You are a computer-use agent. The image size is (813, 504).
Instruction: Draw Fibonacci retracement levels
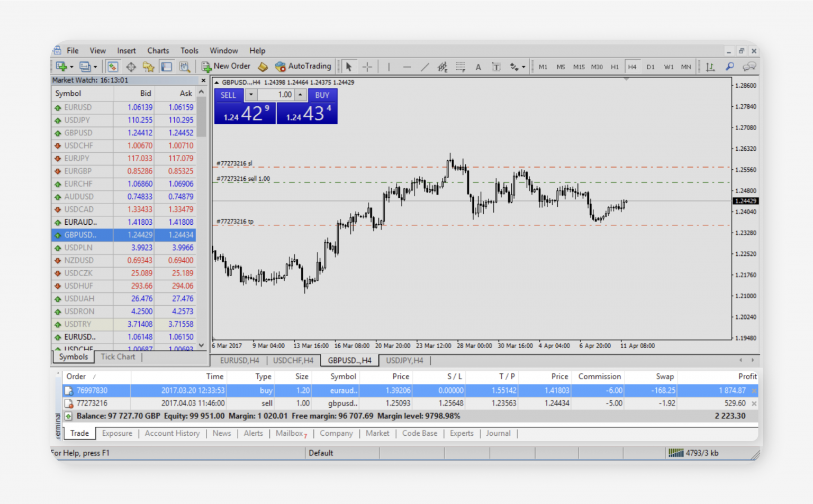point(460,67)
